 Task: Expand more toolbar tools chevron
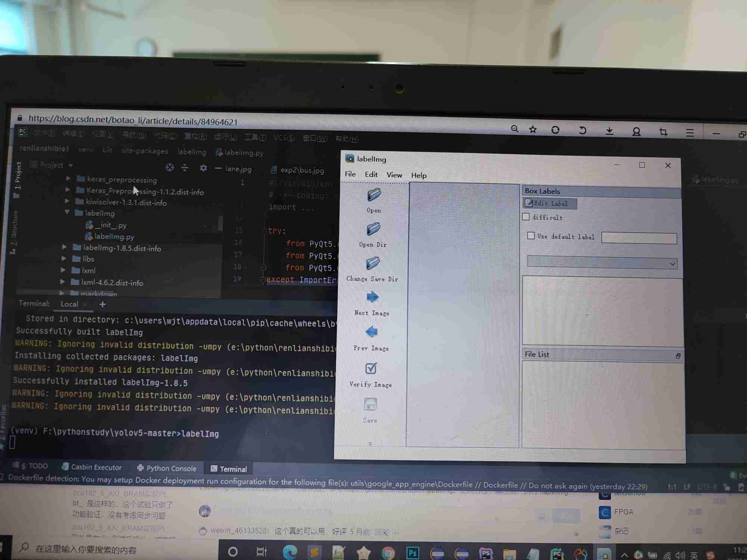pyautogui.click(x=370, y=444)
